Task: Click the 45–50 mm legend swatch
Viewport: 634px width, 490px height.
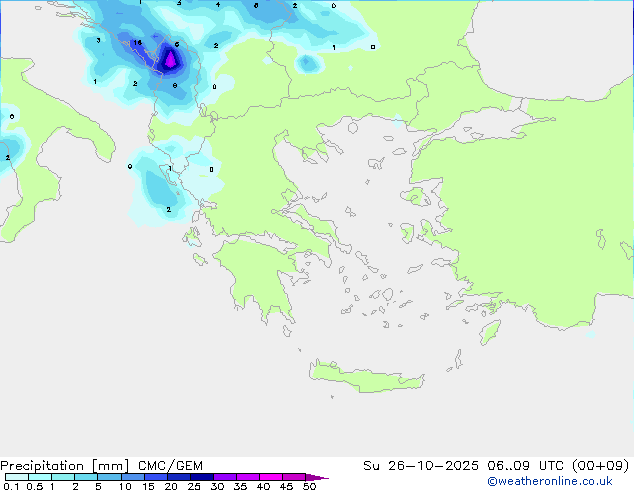Action: [294, 477]
